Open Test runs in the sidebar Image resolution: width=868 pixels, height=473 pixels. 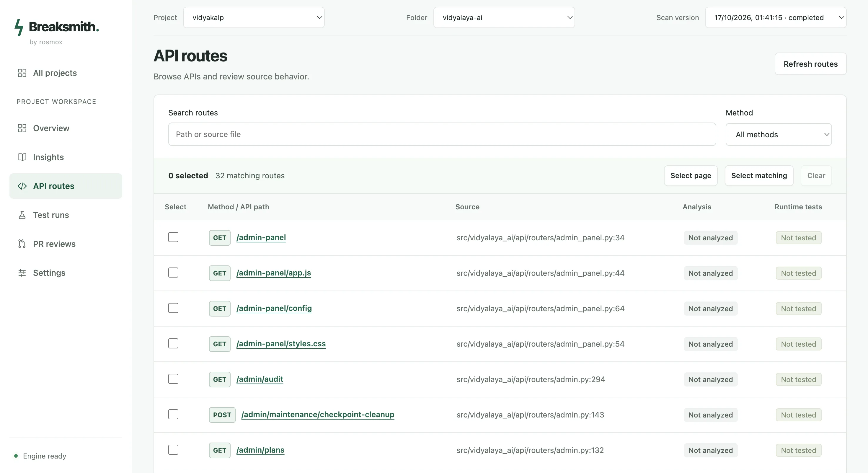click(66, 215)
